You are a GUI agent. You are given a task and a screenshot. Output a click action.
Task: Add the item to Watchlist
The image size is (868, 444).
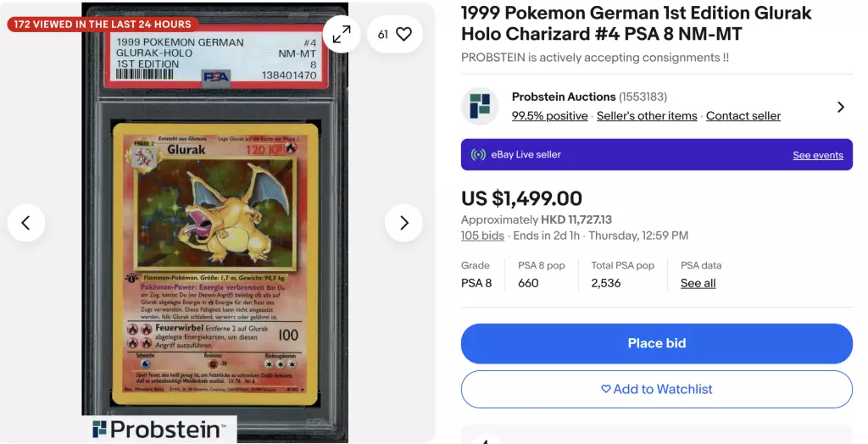(657, 389)
